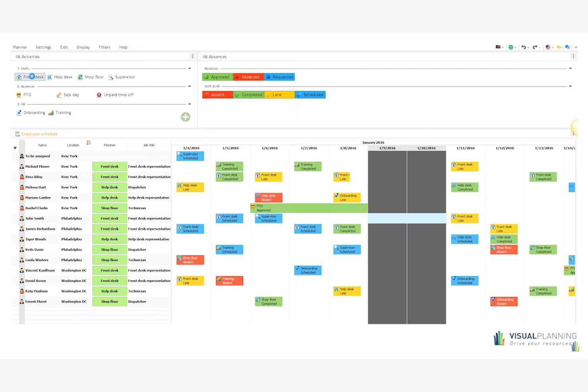Collapse the 1-Shifts section

[x=190, y=68]
